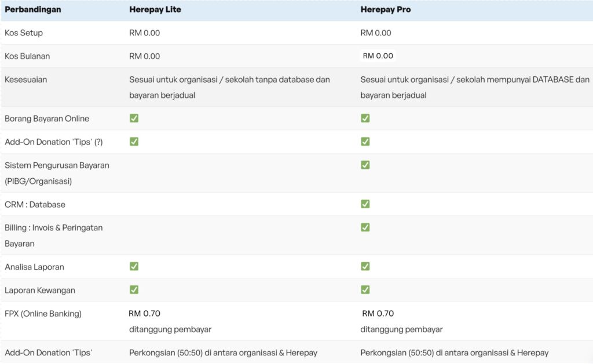Click Lite 'Perkongsian (50:50)' text
Screen dimensions: 593x364
click(223, 352)
